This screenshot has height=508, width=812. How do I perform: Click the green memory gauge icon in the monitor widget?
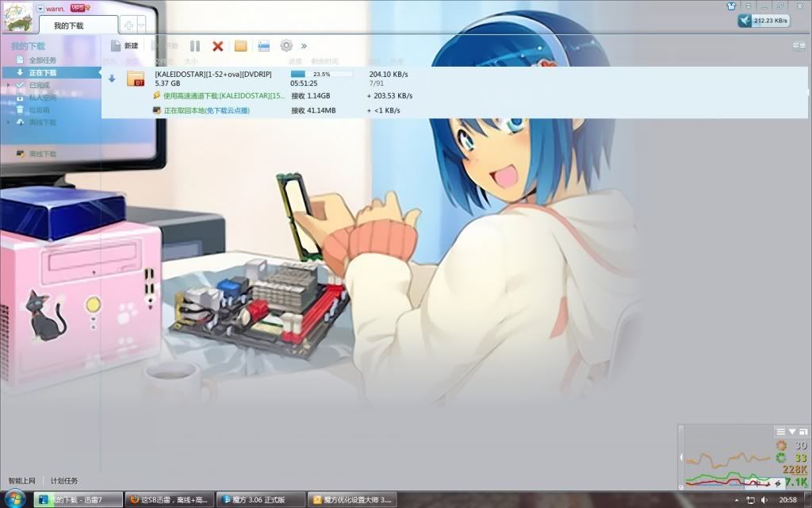click(781, 458)
